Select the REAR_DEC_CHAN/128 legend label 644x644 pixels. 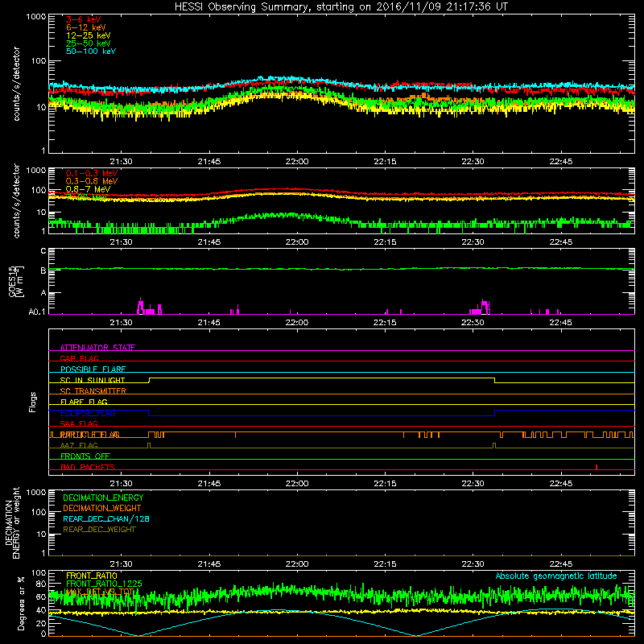click(x=106, y=518)
